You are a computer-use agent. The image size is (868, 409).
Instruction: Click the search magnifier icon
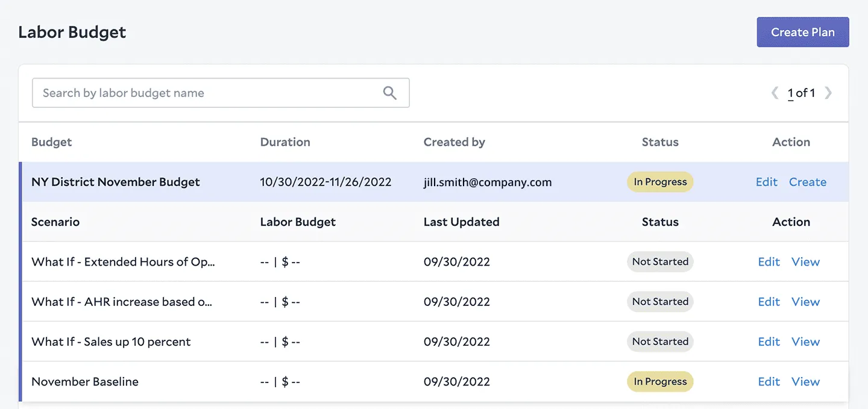pyautogui.click(x=390, y=93)
